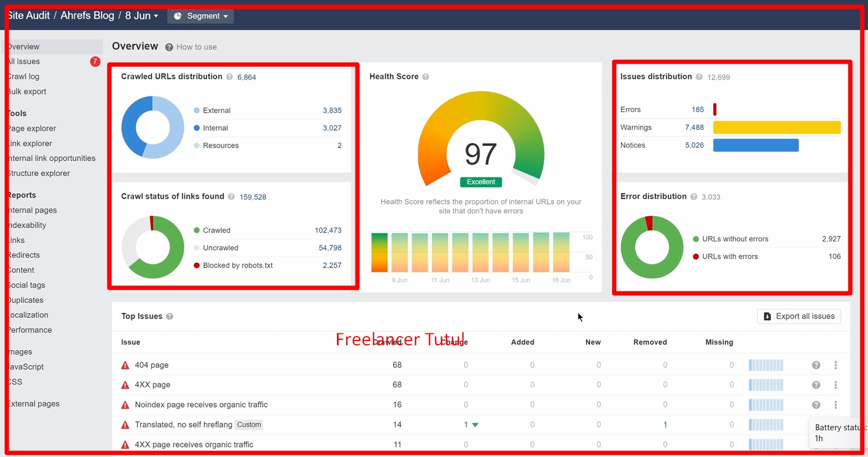Click help icon next to Top Issues
The height and width of the screenshot is (457, 868).
pyautogui.click(x=170, y=316)
